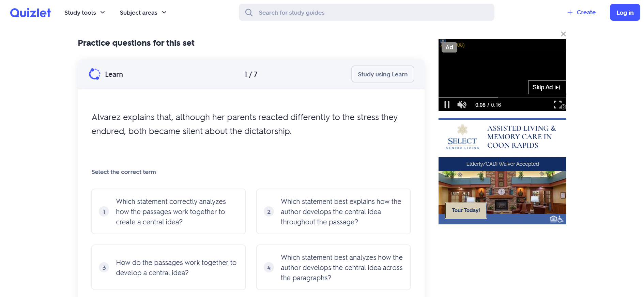Choose answer option 2 throughout the passage

(333, 211)
